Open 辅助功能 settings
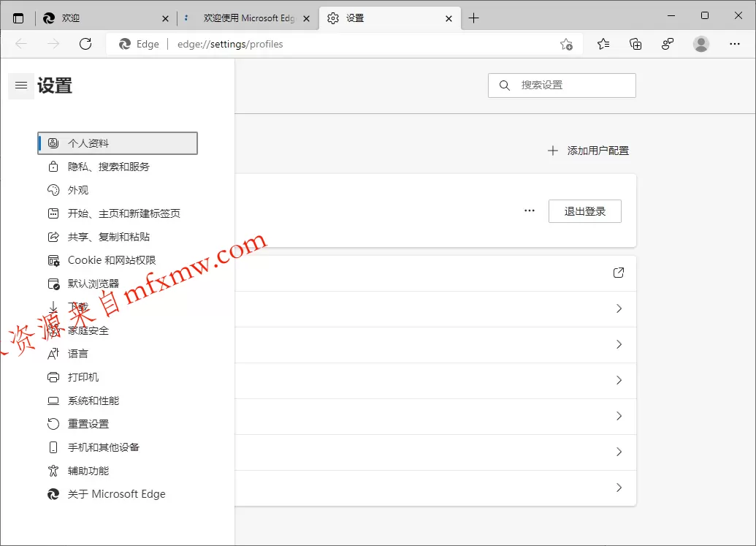 (x=118, y=471)
